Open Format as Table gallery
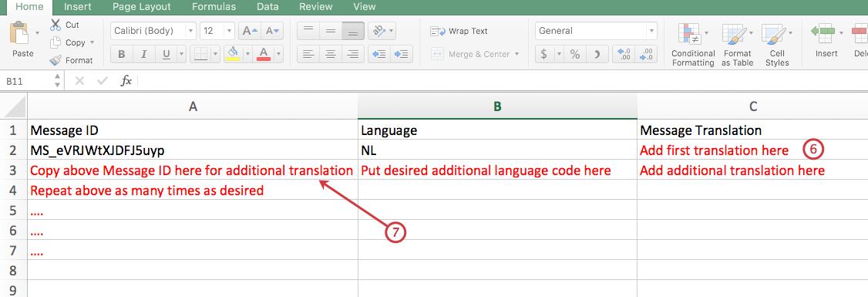The height and width of the screenshot is (297, 868). pyautogui.click(x=737, y=44)
